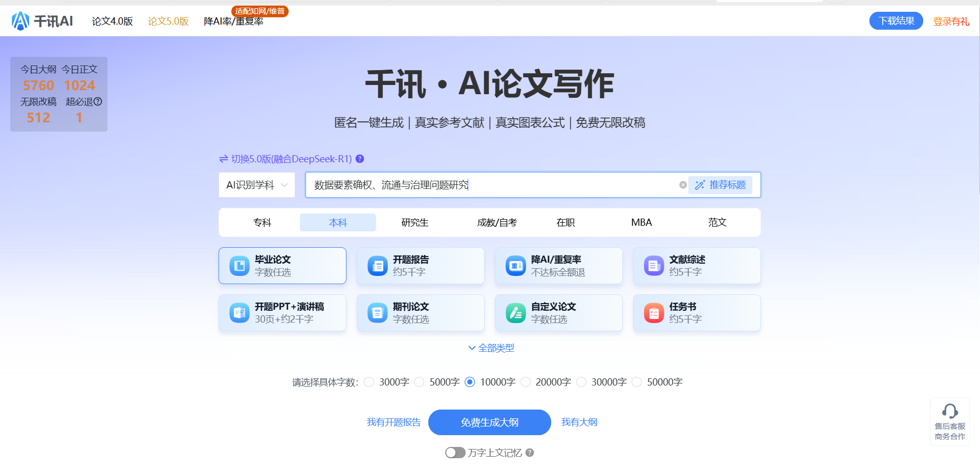Select the 5000字 radio option
Image resolution: width=980 pixels, height=471 pixels.
pos(420,382)
